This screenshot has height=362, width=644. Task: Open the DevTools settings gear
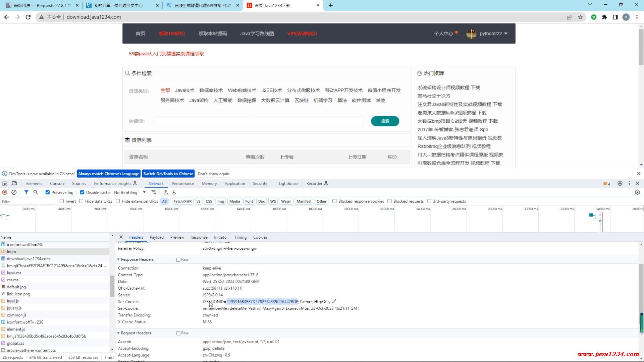point(620,183)
